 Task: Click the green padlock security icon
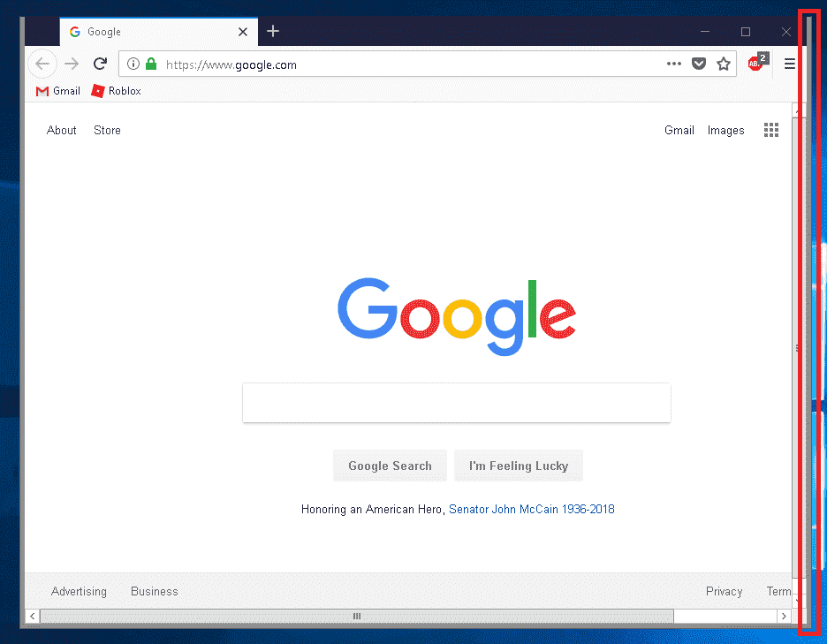[151, 64]
